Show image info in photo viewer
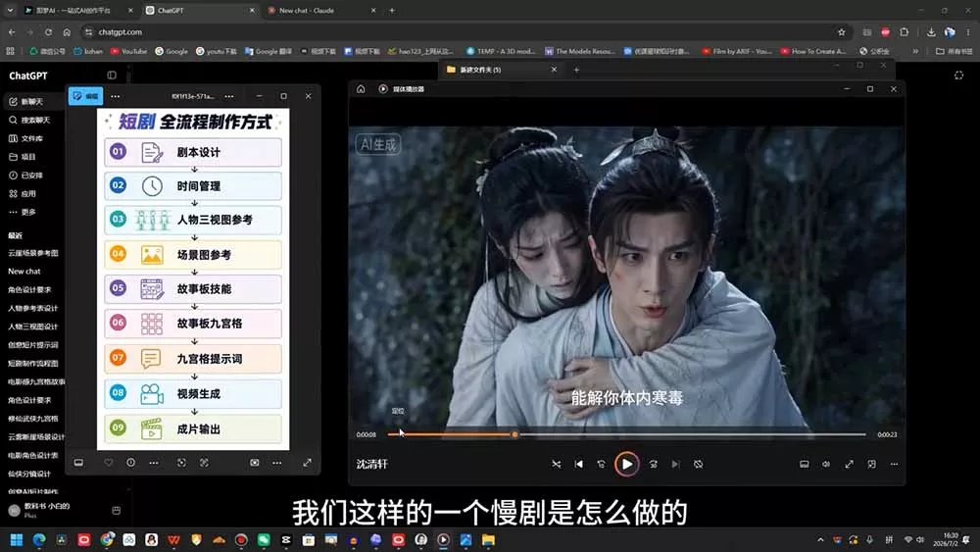The height and width of the screenshot is (552, 980). (130, 463)
